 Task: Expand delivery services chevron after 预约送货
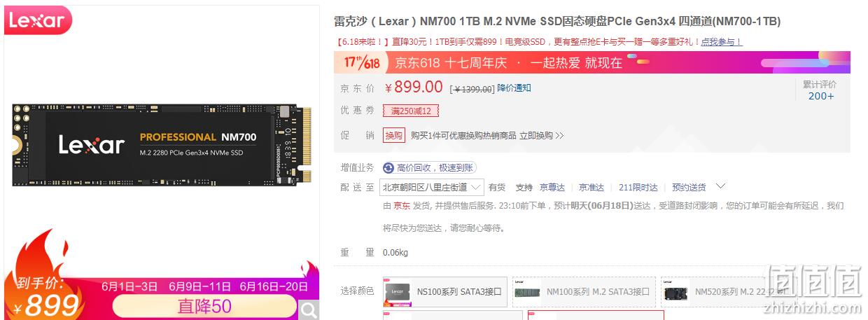coord(720,186)
